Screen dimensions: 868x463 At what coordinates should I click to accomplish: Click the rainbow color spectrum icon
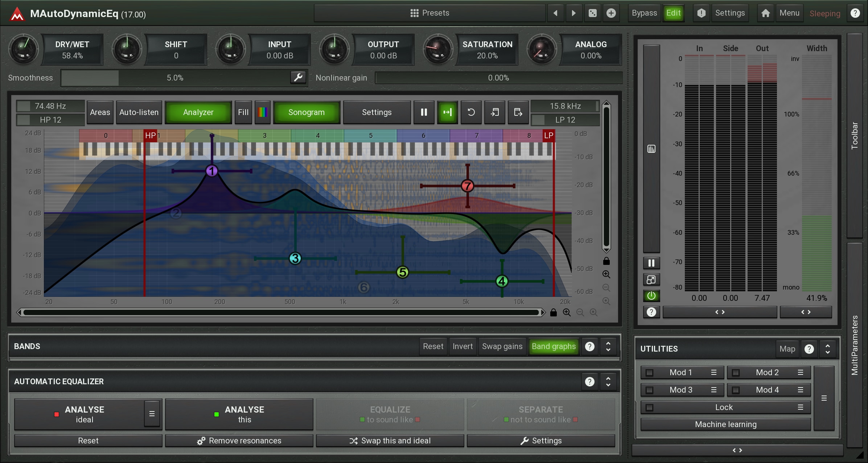click(263, 112)
